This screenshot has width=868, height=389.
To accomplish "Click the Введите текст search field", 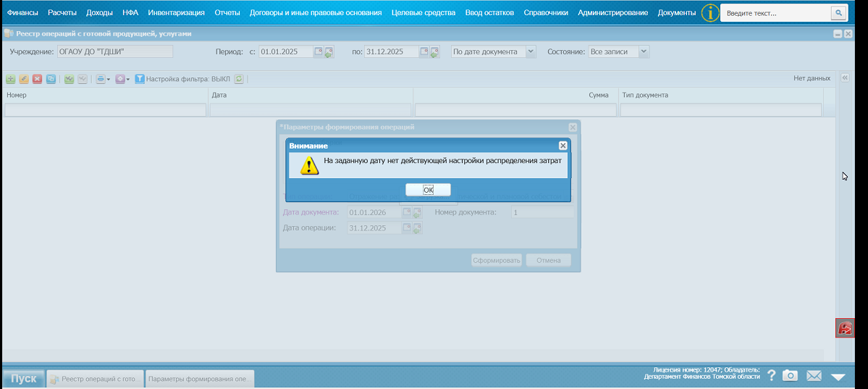I will pyautogui.click(x=775, y=12).
